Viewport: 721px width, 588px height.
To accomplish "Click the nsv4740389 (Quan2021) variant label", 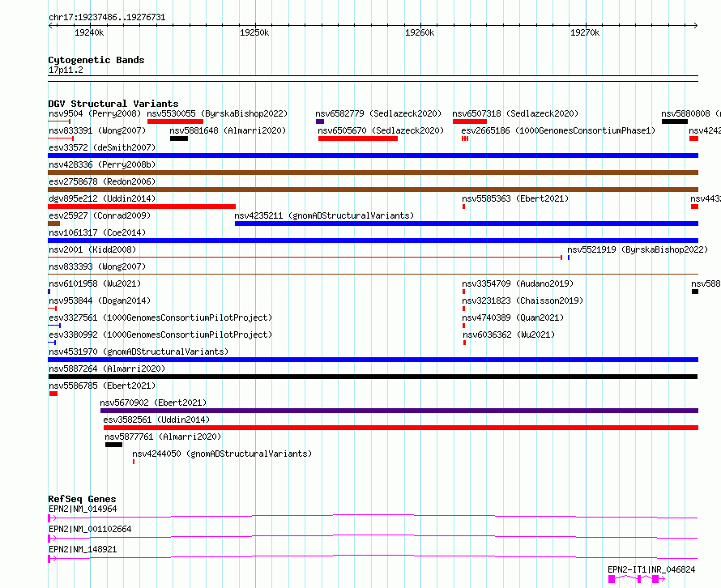I will click(513, 317).
